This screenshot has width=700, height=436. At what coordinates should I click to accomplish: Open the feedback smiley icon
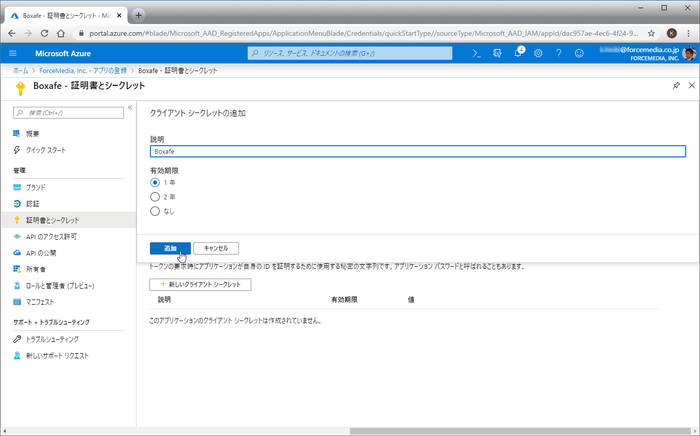pyautogui.click(x=579, y=54)
